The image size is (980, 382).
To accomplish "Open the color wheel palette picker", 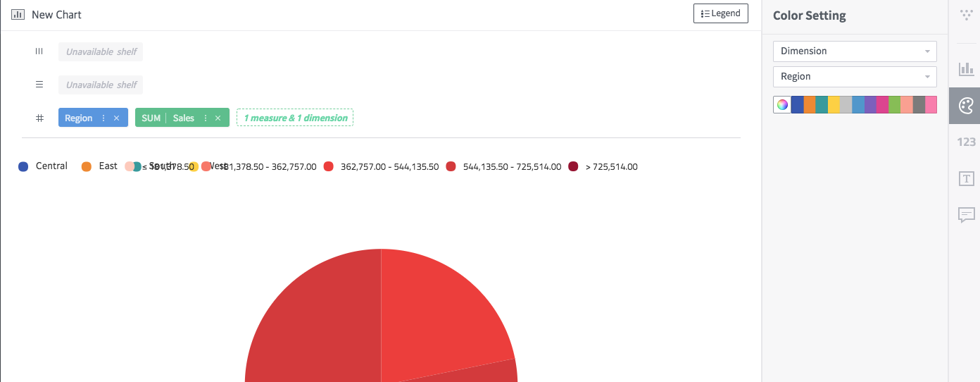I will (782, 105).
